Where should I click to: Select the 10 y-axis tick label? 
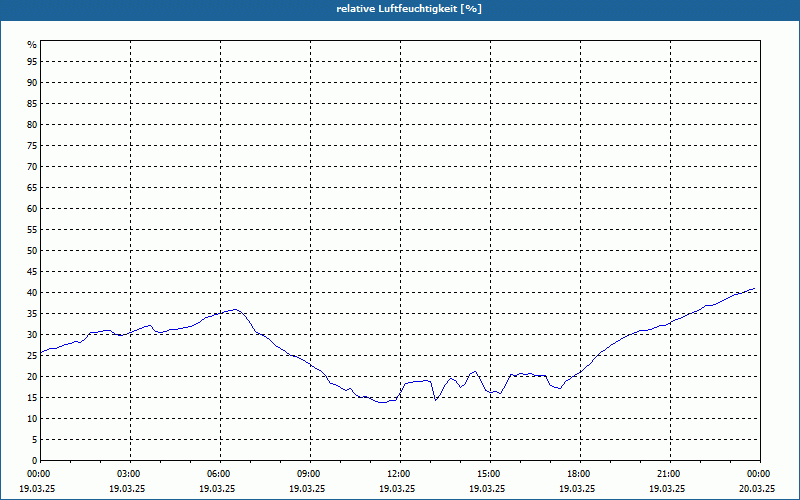pos(32,418)
